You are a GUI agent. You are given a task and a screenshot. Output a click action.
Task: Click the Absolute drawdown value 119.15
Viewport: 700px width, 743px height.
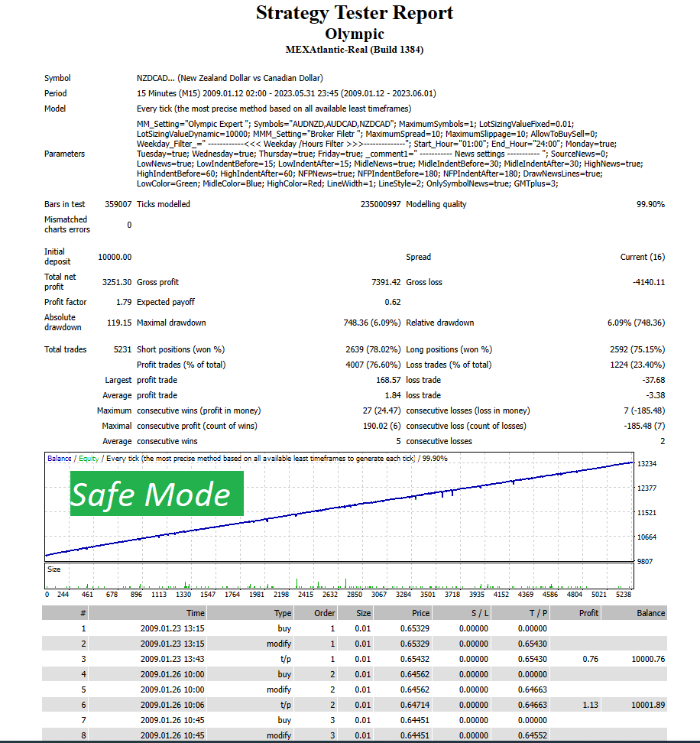coord(119,323)
